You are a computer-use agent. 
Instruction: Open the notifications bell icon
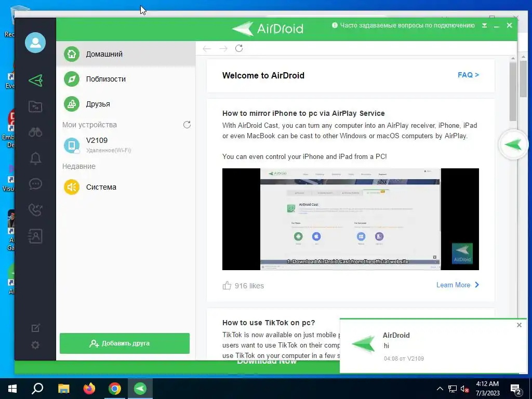pyautogui.click(x=36, y=158)
